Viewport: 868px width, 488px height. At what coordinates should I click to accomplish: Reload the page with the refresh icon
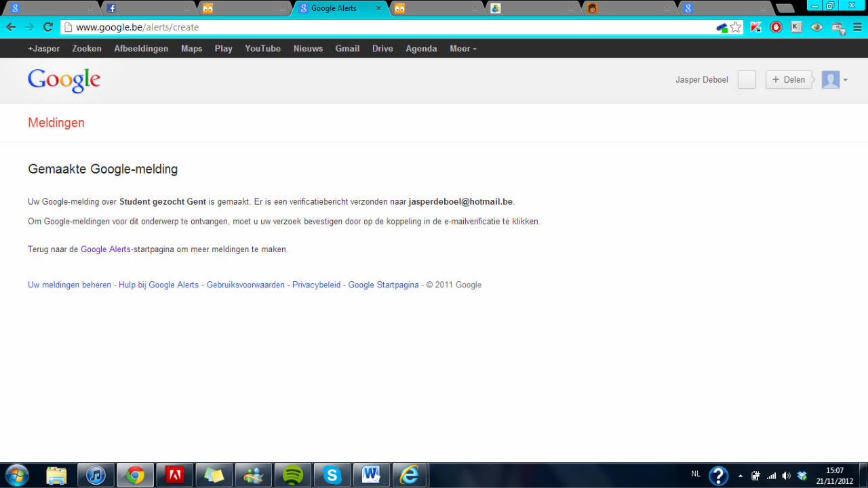(47, 27)
